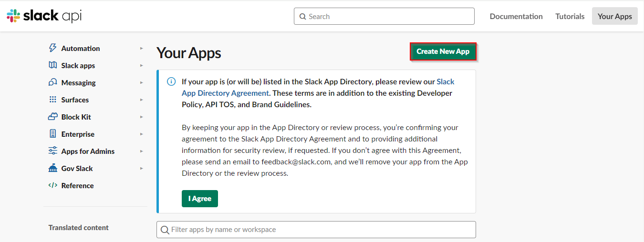Click the Slack API logo
644x242 pixels.
(x=44, y=16)
